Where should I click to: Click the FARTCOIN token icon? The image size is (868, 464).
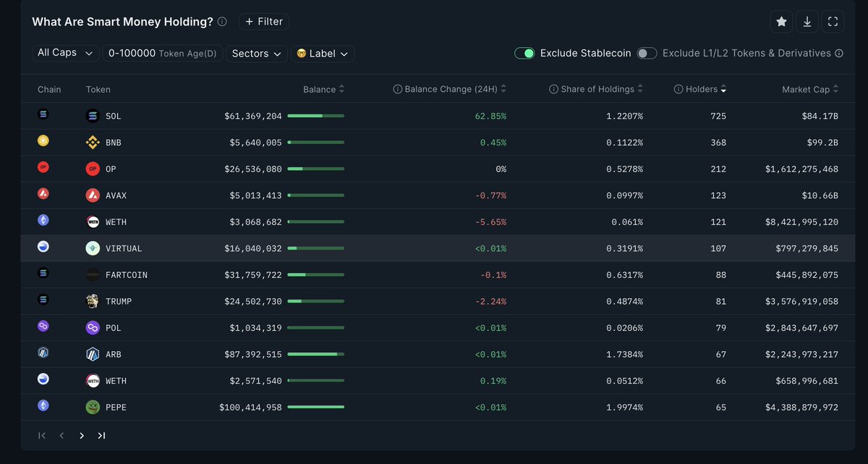(93, 274)
